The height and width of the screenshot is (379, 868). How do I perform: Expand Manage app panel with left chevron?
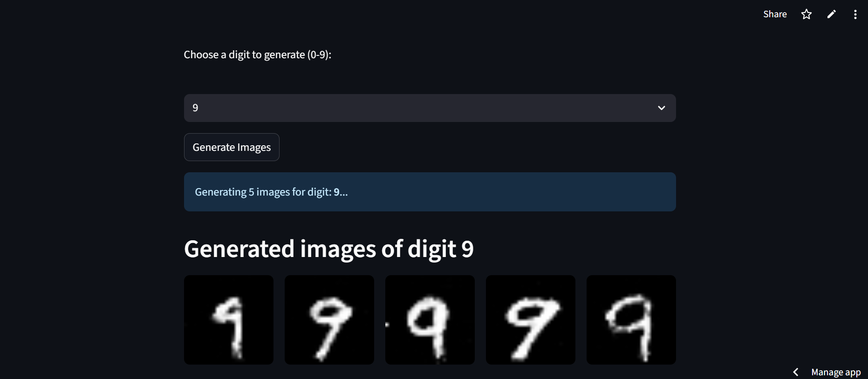pyautogui.click(x=796, y=372)
